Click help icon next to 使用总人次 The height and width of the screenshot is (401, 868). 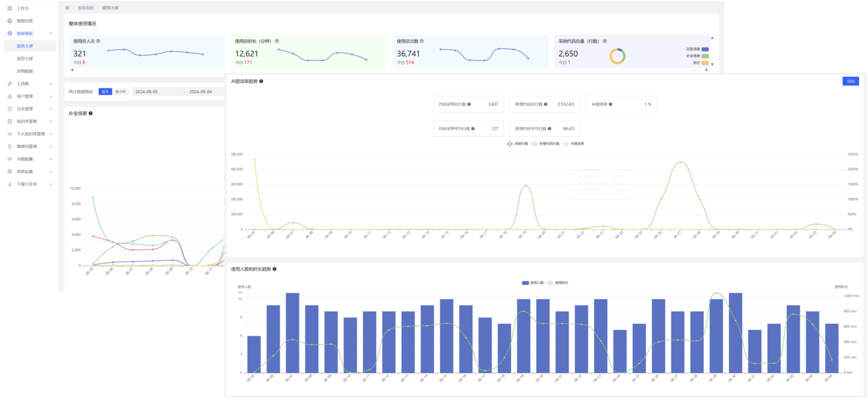click(98, 41)
